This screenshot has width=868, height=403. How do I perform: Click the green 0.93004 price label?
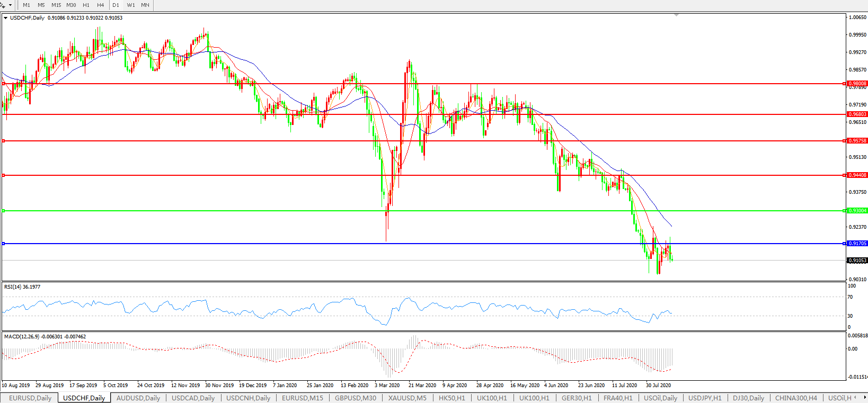857,211
